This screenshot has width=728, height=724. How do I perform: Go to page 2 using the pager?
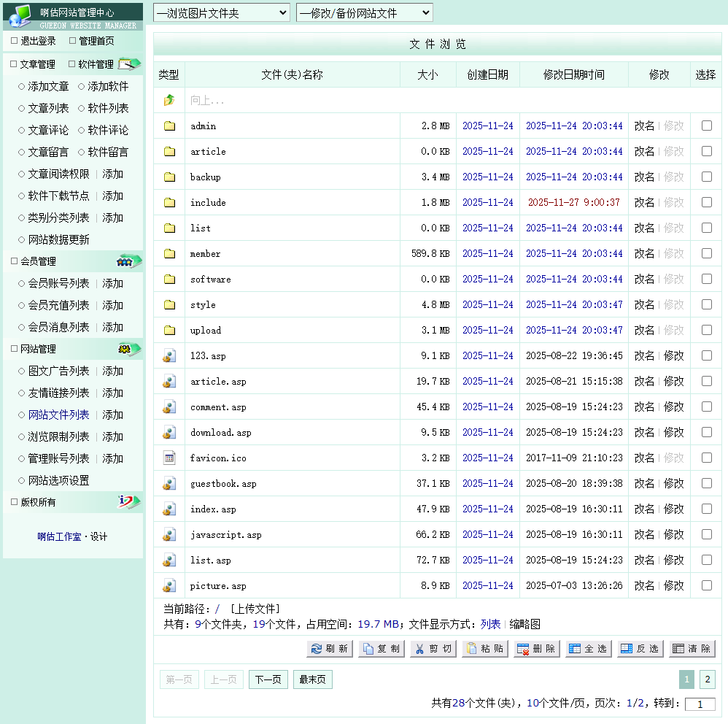(707, 679)
